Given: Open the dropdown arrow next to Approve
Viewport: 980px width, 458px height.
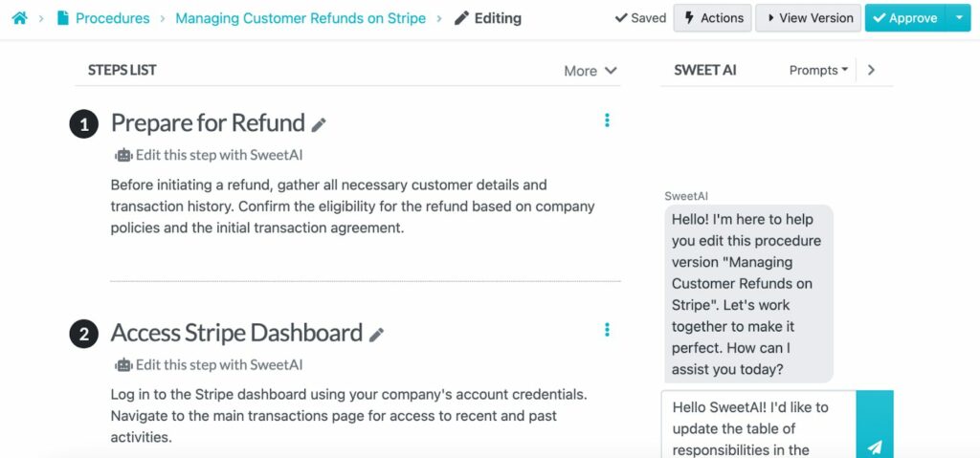Looking at the screenshot, I should pyautogui.click(x=960, y=18).
